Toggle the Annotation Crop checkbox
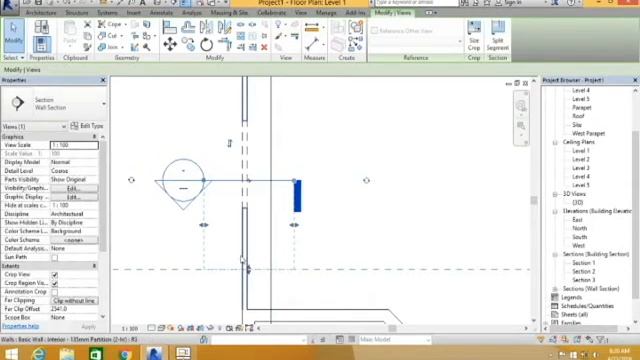640x360 pixels. click(54, 292)
